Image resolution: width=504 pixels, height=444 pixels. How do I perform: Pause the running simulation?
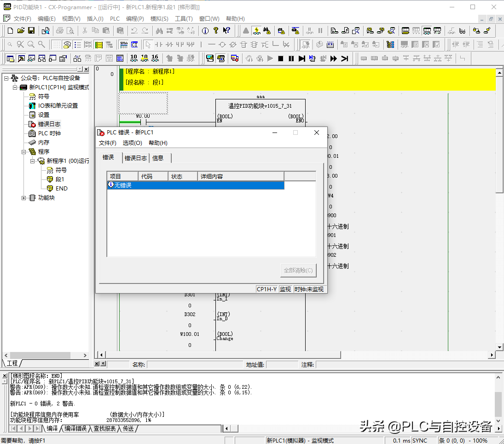pyautogui.click(x=291, y=58)
